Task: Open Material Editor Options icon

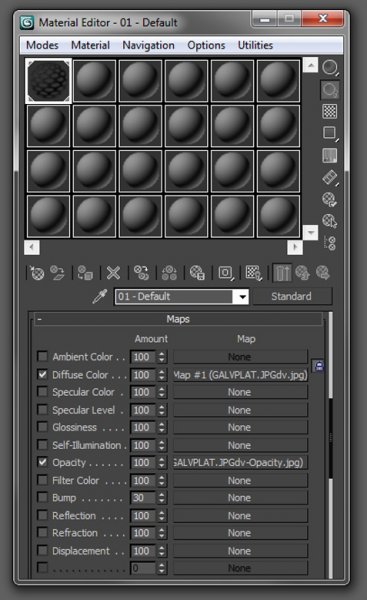Action: [329, 199]
